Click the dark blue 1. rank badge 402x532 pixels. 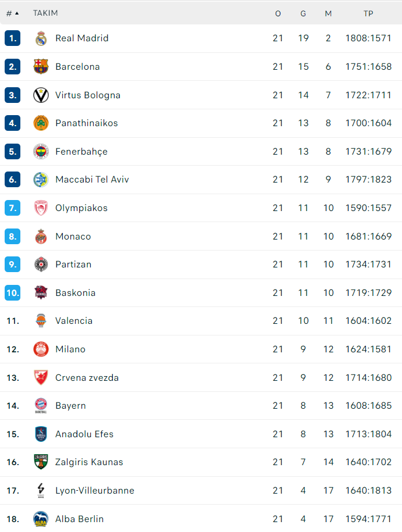tap(12, 38)
